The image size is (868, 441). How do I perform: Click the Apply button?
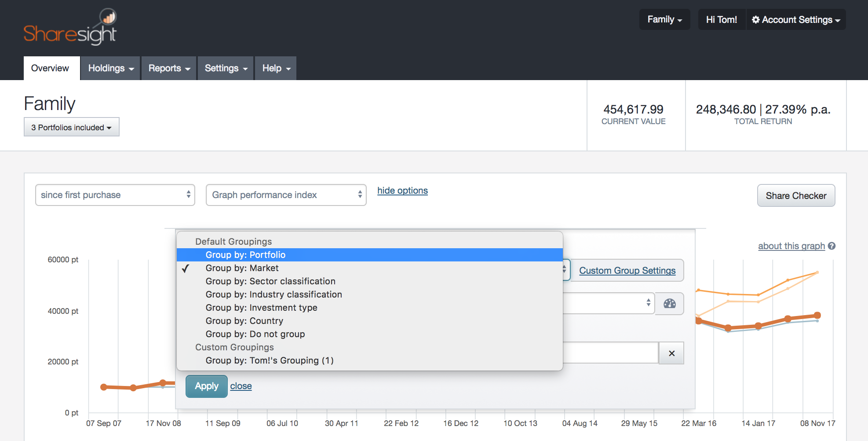(206, 386)
